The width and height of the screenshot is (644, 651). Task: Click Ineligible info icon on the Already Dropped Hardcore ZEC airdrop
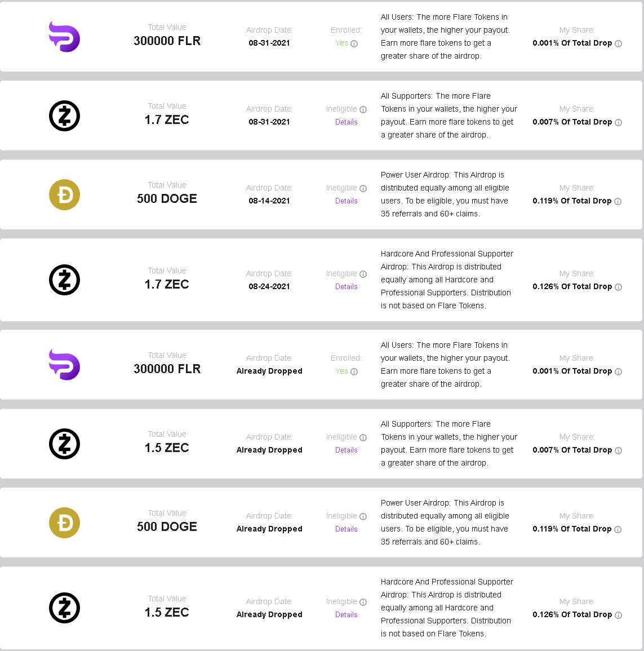[363, 602]
